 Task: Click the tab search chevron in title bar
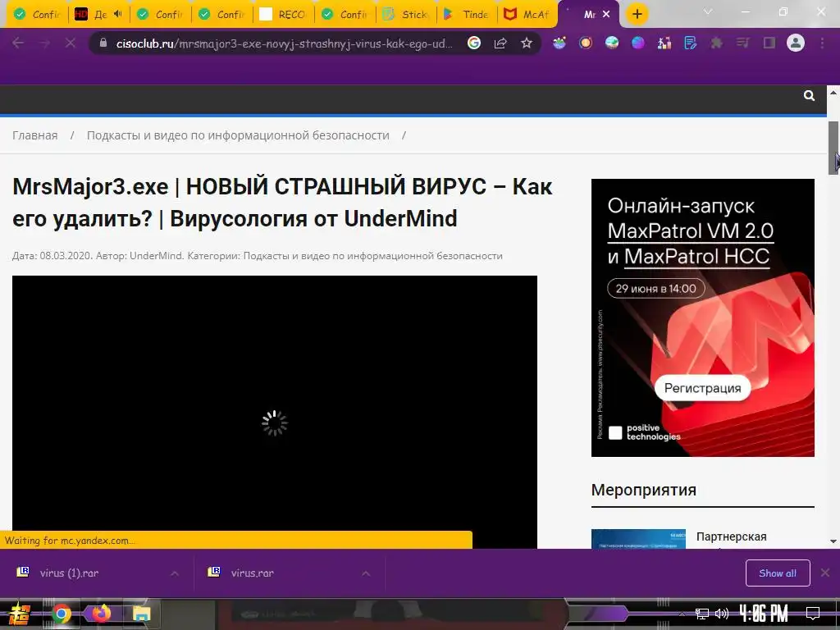708,11
